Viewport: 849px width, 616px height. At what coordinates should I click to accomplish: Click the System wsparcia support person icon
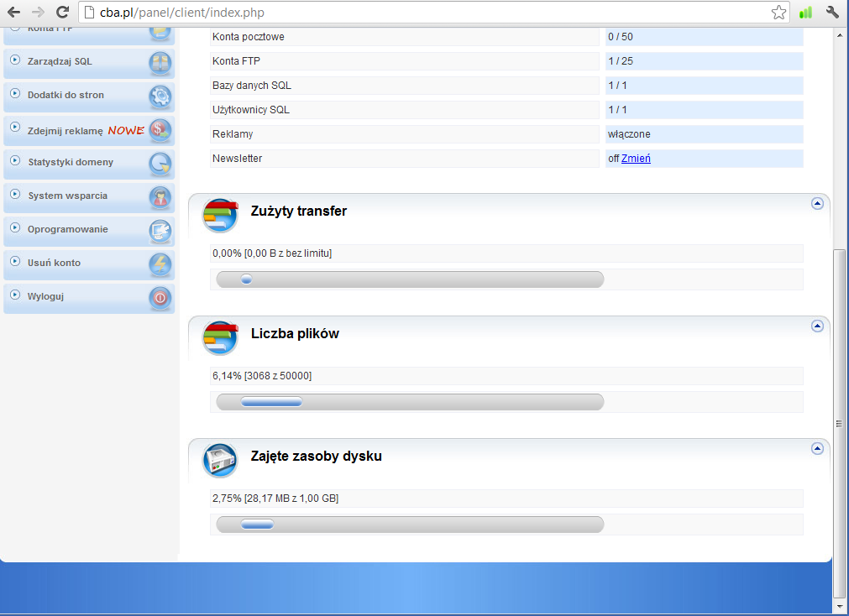tap(160, 197)
